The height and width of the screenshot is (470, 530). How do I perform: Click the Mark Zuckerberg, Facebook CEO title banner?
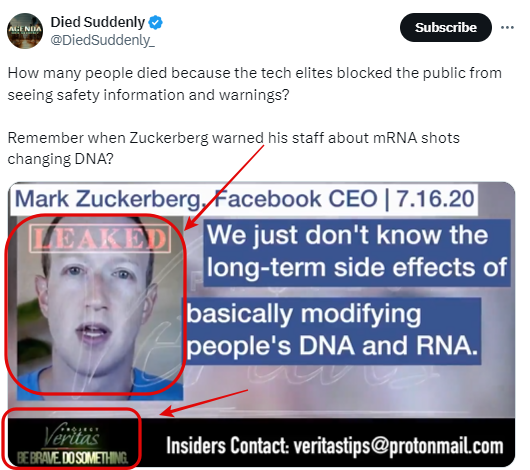coord(244,199)
